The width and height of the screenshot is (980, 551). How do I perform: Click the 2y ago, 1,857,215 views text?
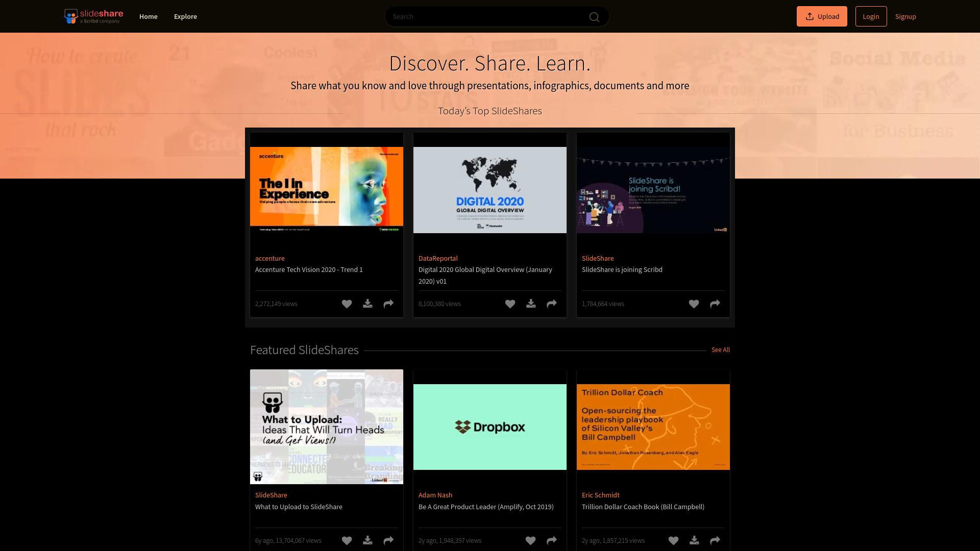point(613,541)
